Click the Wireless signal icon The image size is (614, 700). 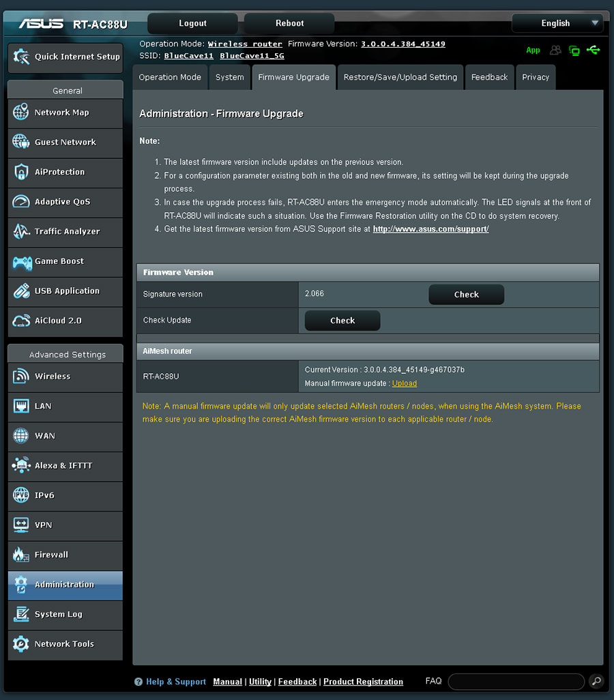tap(21, 377)
